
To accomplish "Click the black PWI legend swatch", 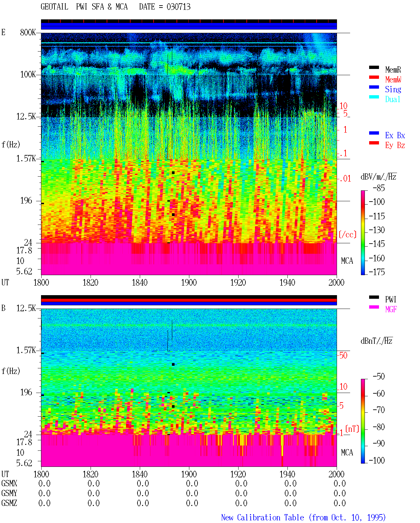I will (374, 297).
